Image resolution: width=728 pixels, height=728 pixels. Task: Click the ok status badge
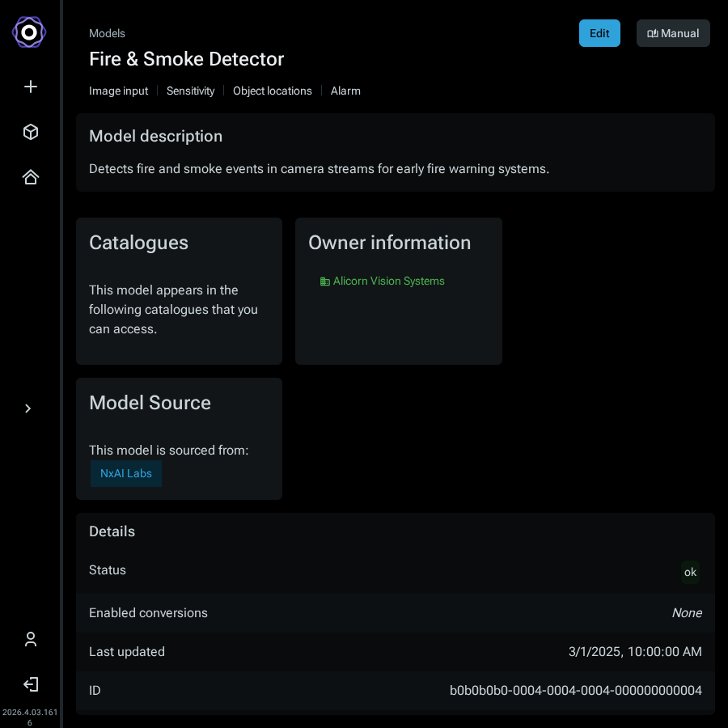(x=690, y=572)
